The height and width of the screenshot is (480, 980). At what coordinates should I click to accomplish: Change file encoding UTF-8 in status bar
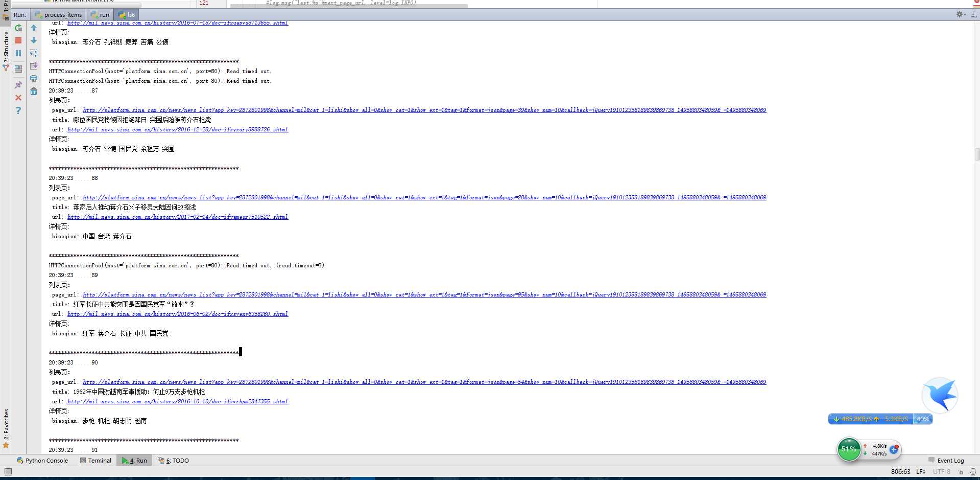[x=942, y=472]
